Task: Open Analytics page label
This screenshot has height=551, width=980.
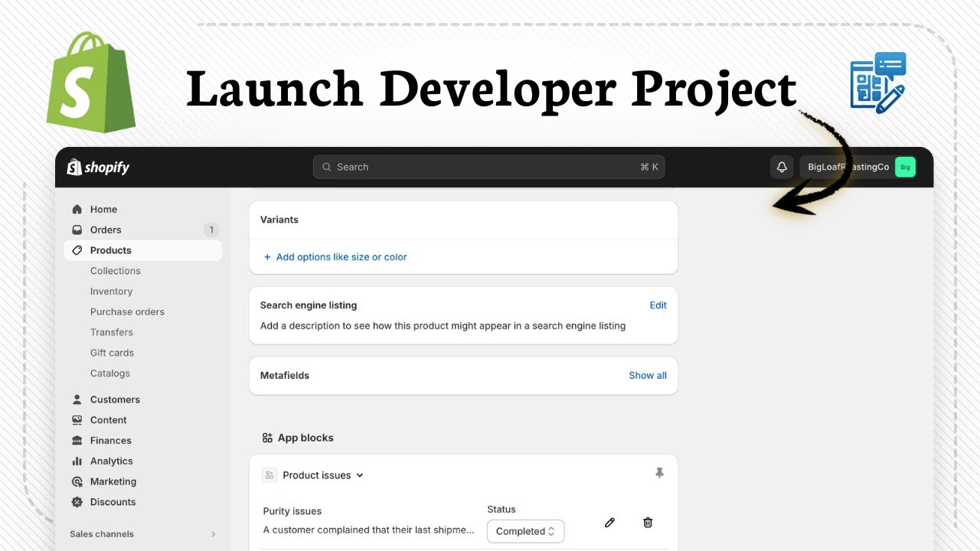Action: pos(112,461)
